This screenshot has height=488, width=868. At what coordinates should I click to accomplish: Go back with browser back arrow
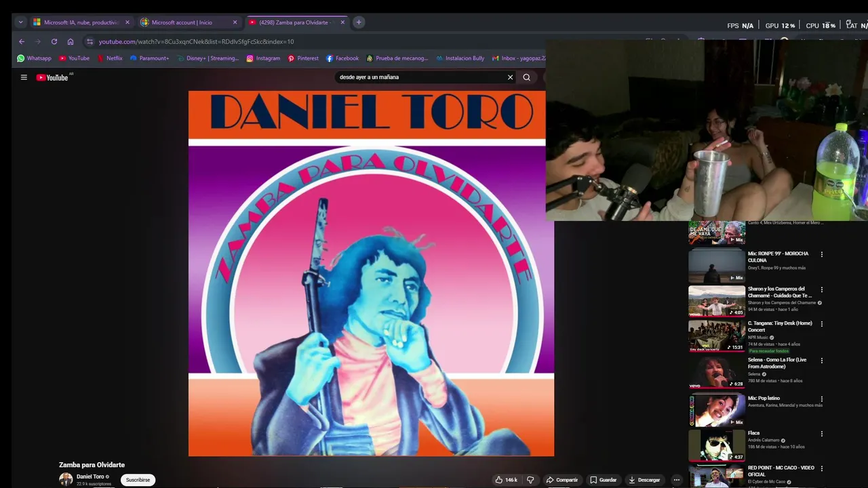point(22,41)
